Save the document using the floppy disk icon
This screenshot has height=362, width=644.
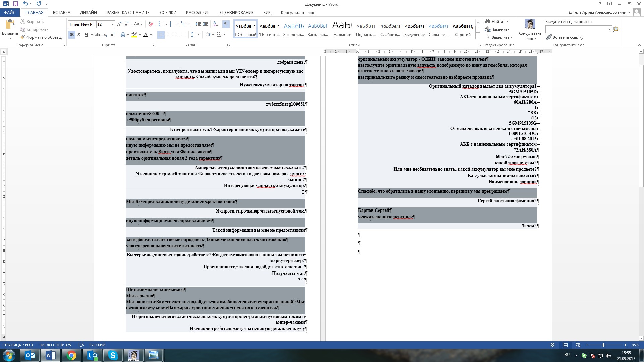(15, 4)
